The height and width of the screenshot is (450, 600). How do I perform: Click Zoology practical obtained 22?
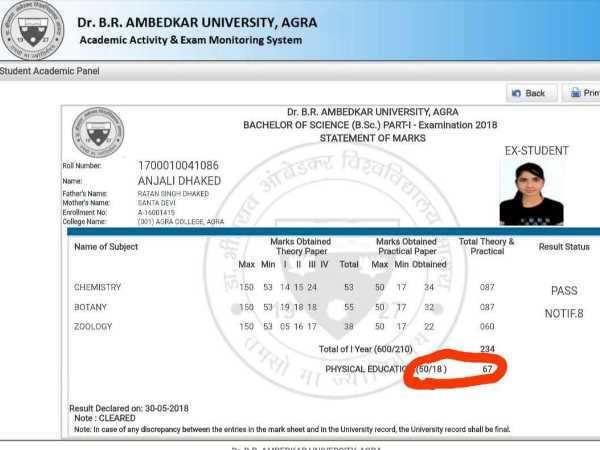pyautogui.click(x=429, y=326)
